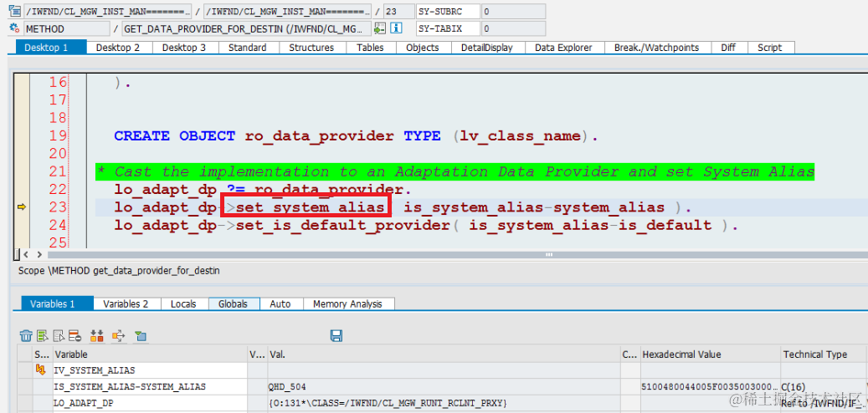Click the orange status icon in IV_SYSTEM_ALIAS row
Viewport: 868px width, 413px height.
(x=42, y=370)
